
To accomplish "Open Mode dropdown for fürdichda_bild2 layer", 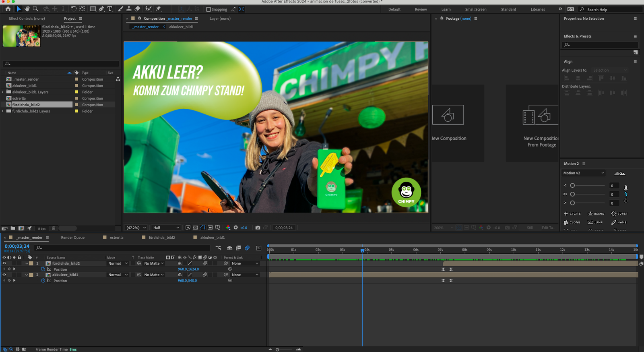I will pos(118,263).
